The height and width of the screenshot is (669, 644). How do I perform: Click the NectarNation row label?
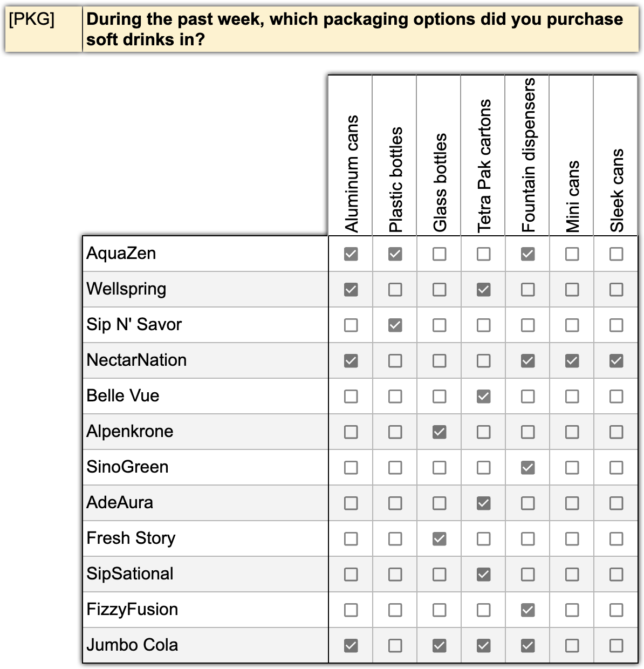[x=136, y=360]
